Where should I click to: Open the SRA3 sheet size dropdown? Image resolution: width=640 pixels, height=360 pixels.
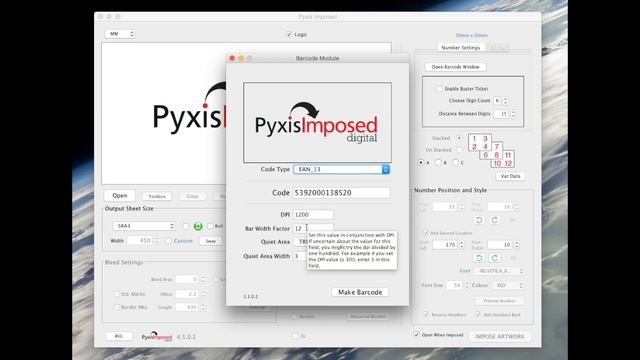click(x=144, y=226)
